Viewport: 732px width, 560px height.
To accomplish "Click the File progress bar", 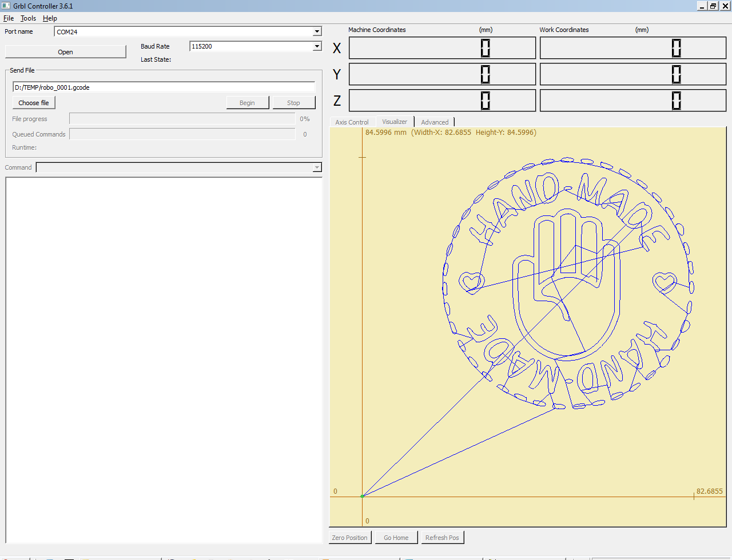I will point(182,119).
